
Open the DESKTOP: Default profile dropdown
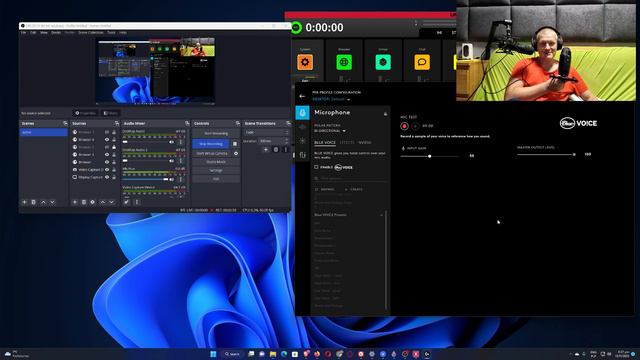point(331,99)
